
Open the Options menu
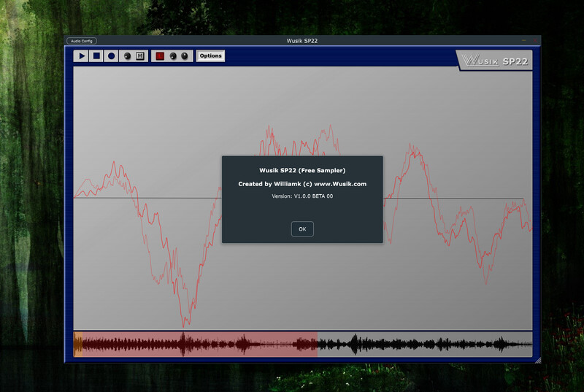(x=210, y=55)
